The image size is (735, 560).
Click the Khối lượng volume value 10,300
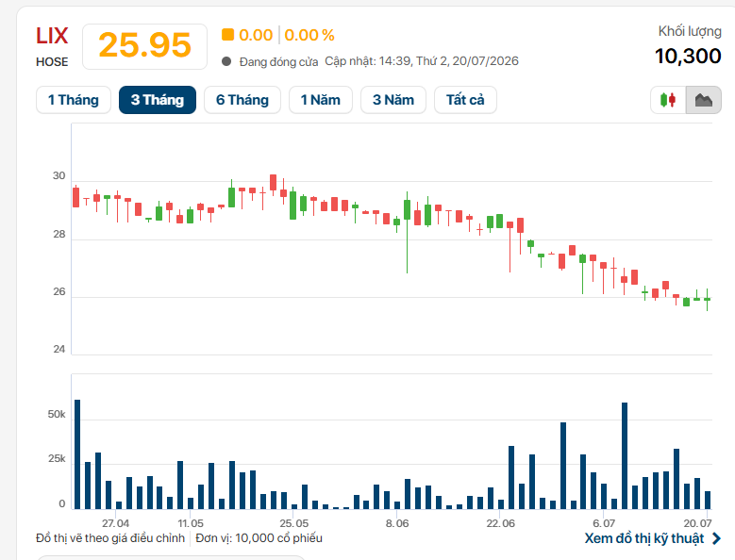click(x=688, y=57)
